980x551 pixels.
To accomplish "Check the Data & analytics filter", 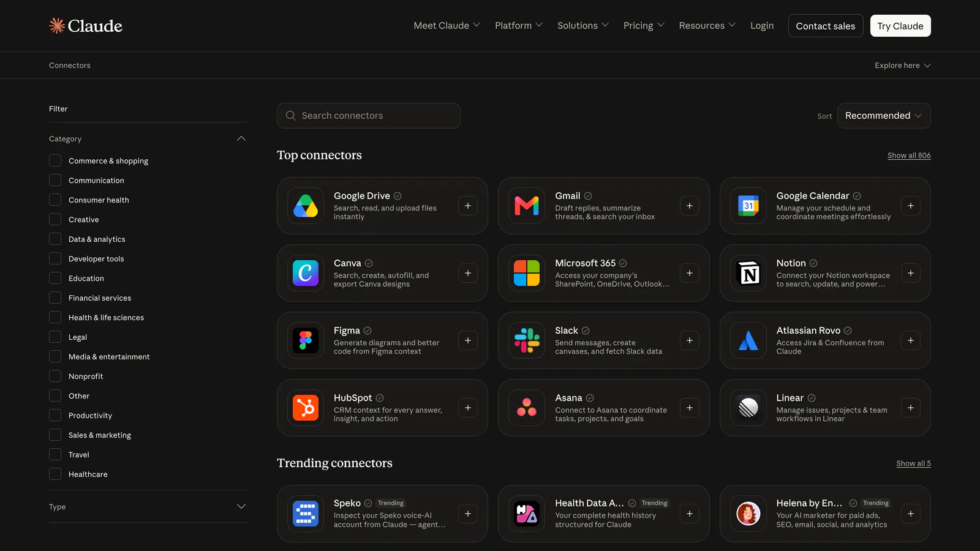I will click(x=55, y=239).
